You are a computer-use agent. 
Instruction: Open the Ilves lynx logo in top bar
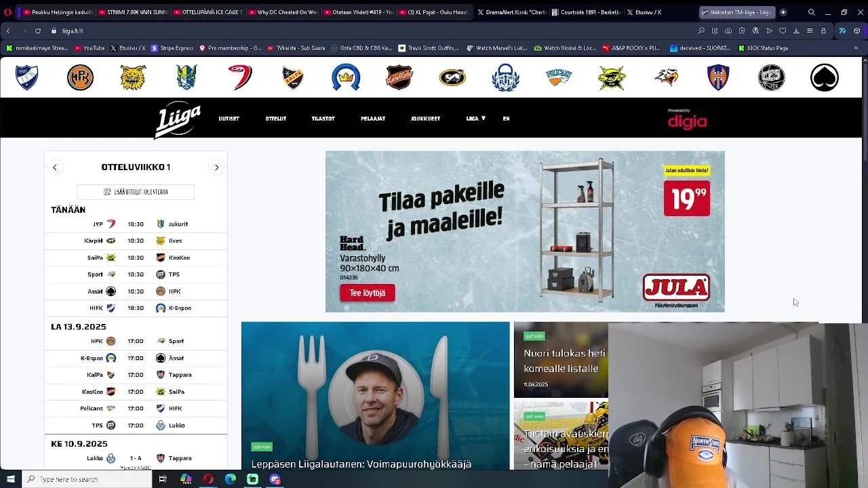133,77
